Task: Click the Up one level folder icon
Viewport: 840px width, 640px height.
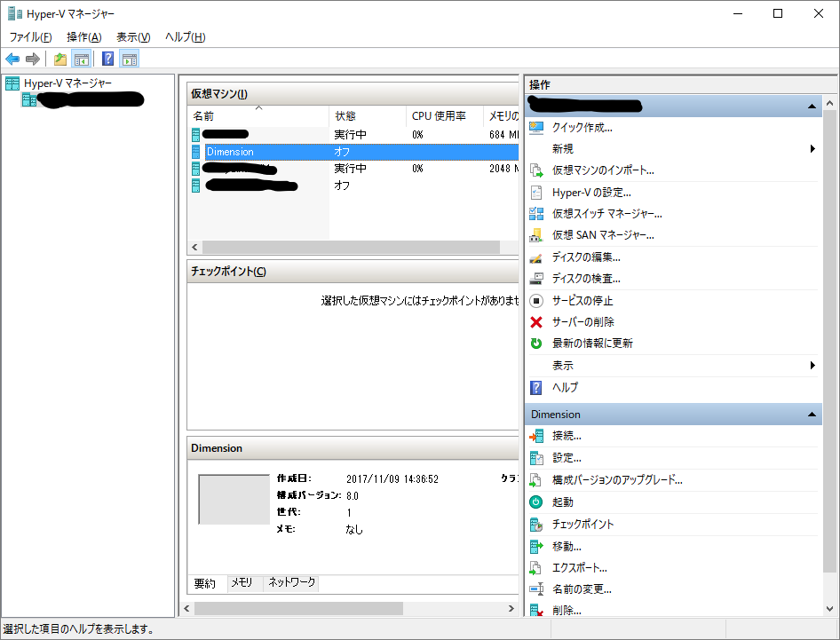Action: point(60,59)
